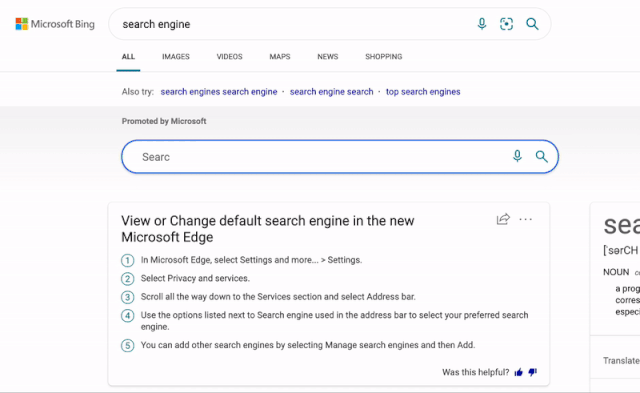The height and width of the screenshot is (393, 640).
Task: Open the SHOPPING tab
Action: 384,57
